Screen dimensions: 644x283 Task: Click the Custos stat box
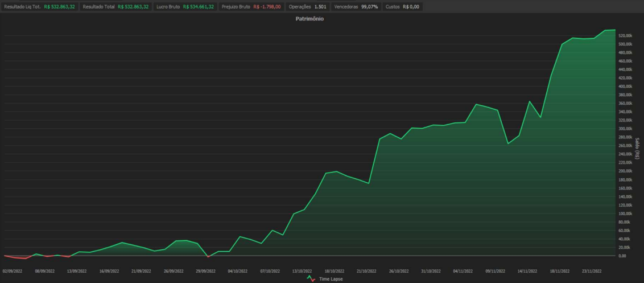402,7
